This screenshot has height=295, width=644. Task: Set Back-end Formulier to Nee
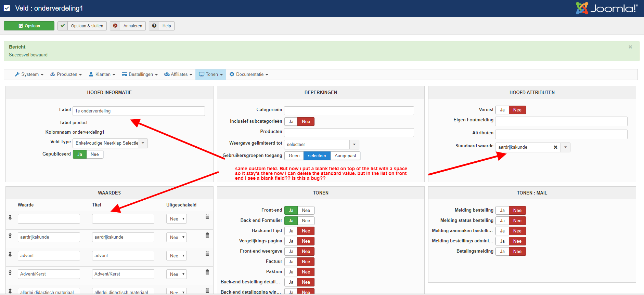coord(306,221)
